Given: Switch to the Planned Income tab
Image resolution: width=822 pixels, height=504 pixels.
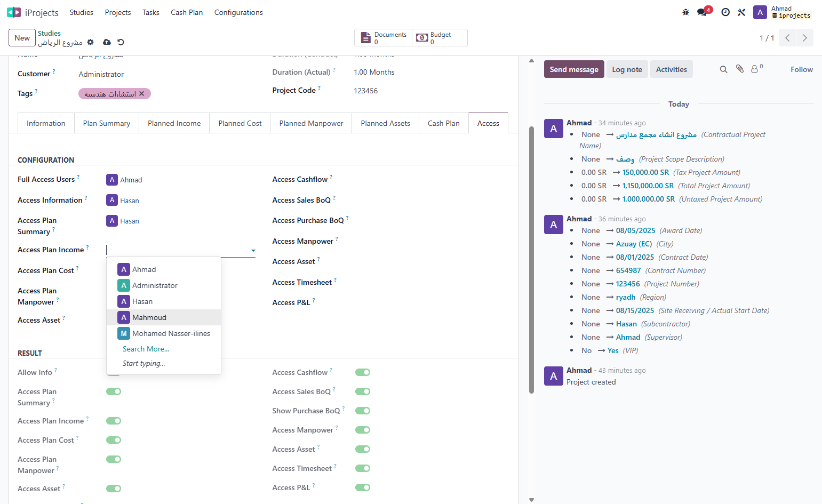Looking at the screenshot, I should click(x=174, y=123).
